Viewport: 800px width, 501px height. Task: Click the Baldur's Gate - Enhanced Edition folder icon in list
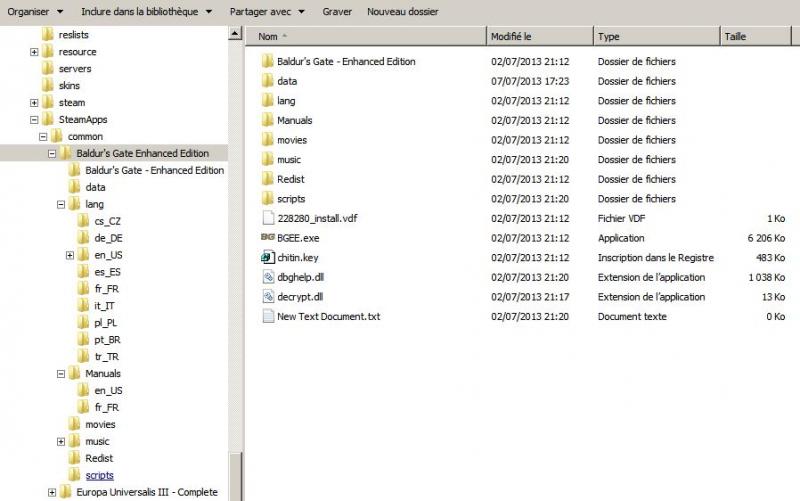[x=268, y=61]
